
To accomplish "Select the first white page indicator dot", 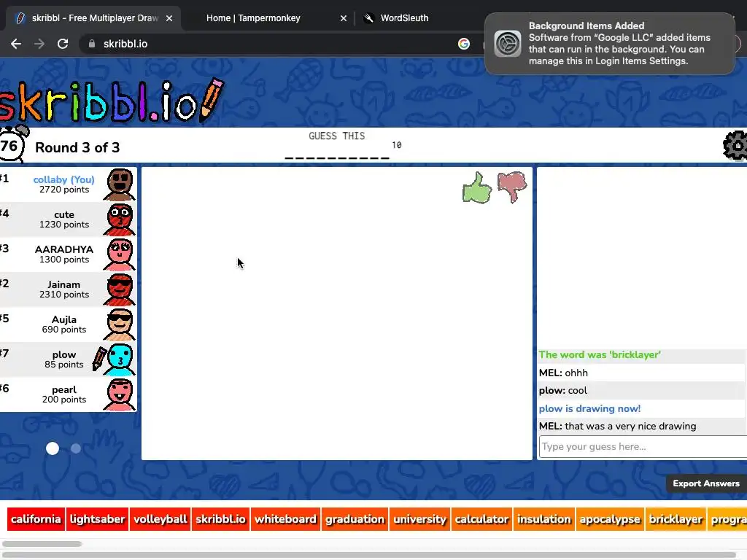I will pyautogui.click(x=53, y=448).
